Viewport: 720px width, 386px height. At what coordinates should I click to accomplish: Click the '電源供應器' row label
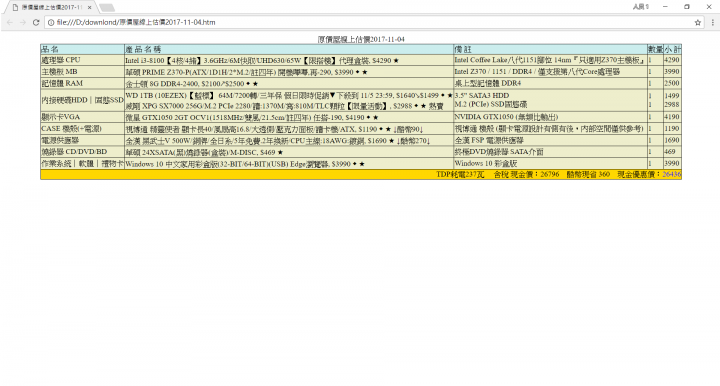point(60,140)
